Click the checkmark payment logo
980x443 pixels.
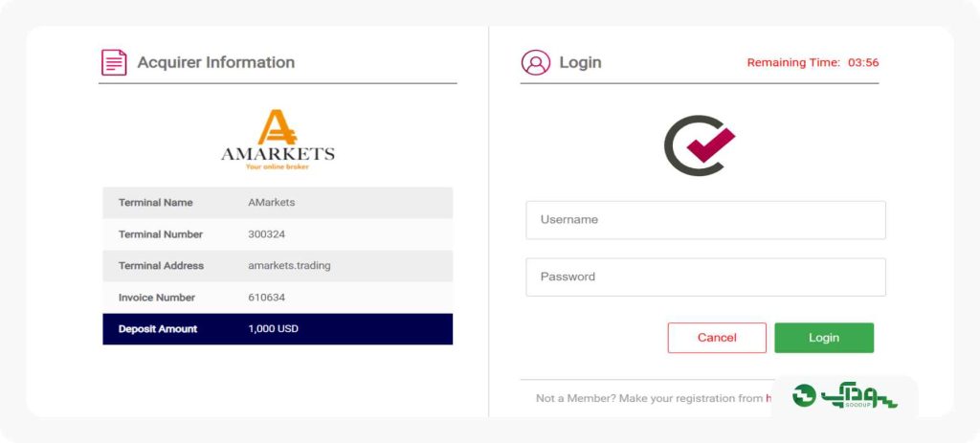(700, 145)
